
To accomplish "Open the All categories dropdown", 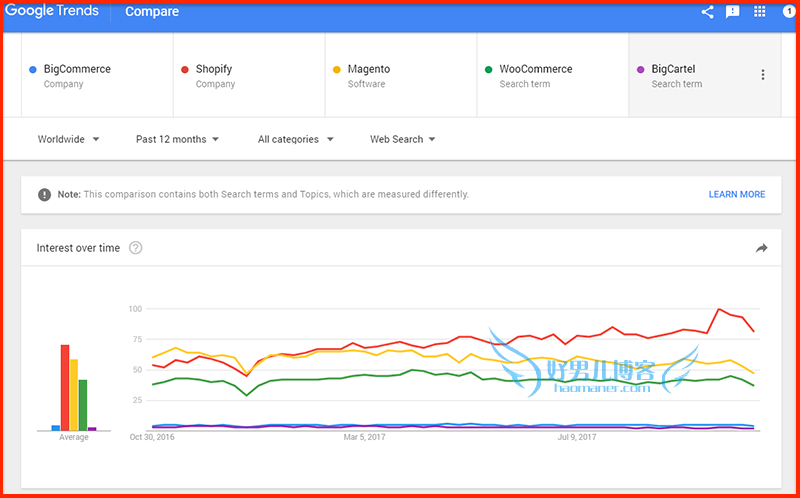I will [x=295, y=139].
